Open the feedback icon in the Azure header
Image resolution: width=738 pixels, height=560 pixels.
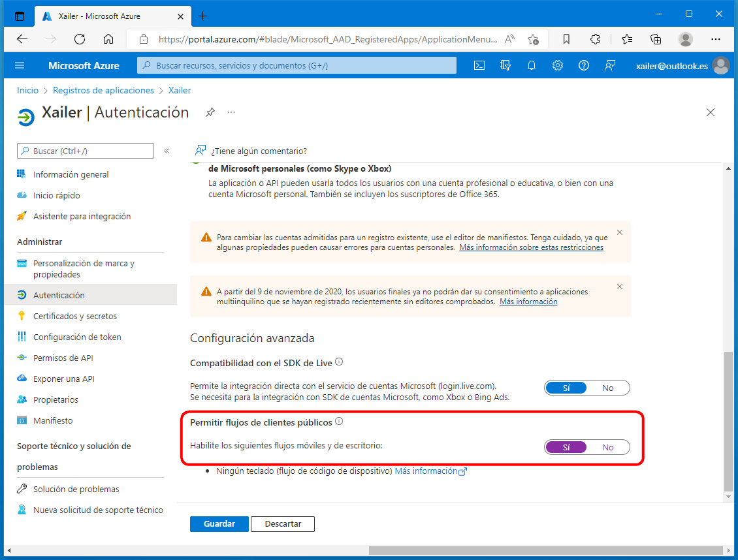pos(610,65)
